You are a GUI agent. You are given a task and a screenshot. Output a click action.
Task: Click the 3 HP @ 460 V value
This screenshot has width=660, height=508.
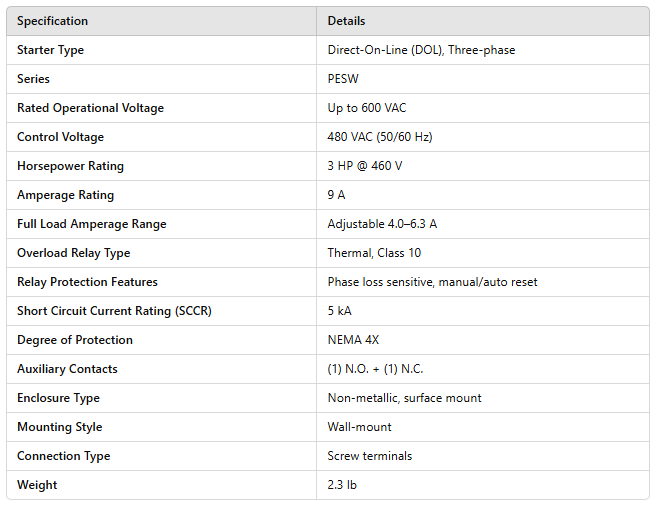365,166
